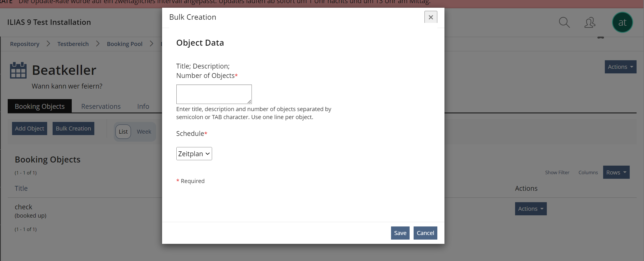
Task: Cancel the Bulk Creation dialog
Action: click(425, 233)
